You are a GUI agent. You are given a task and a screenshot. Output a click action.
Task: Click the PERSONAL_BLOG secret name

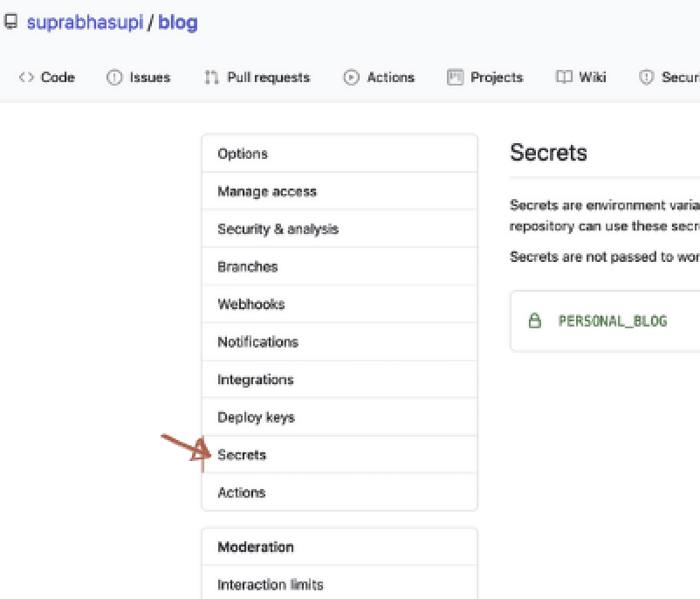613,320
